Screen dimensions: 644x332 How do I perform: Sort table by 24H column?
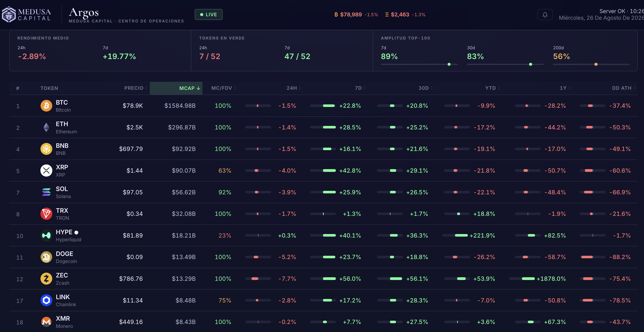[294, 88]
